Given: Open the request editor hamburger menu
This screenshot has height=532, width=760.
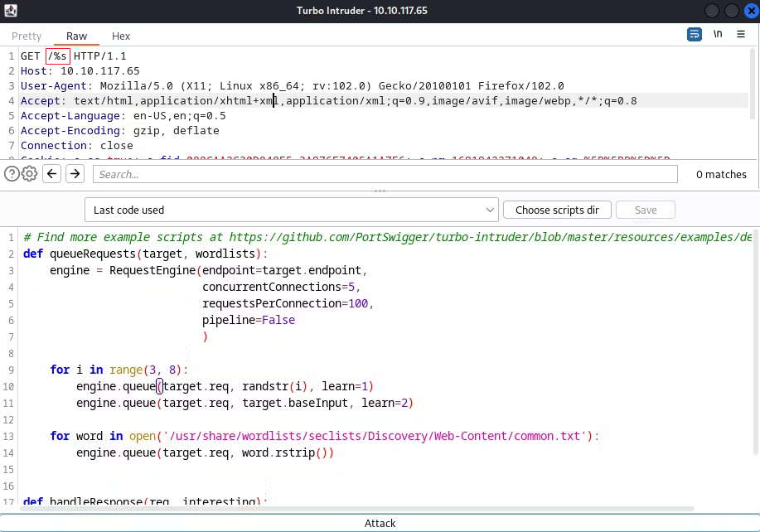Looking at the screenshot, I should click(x=741, y=34).
